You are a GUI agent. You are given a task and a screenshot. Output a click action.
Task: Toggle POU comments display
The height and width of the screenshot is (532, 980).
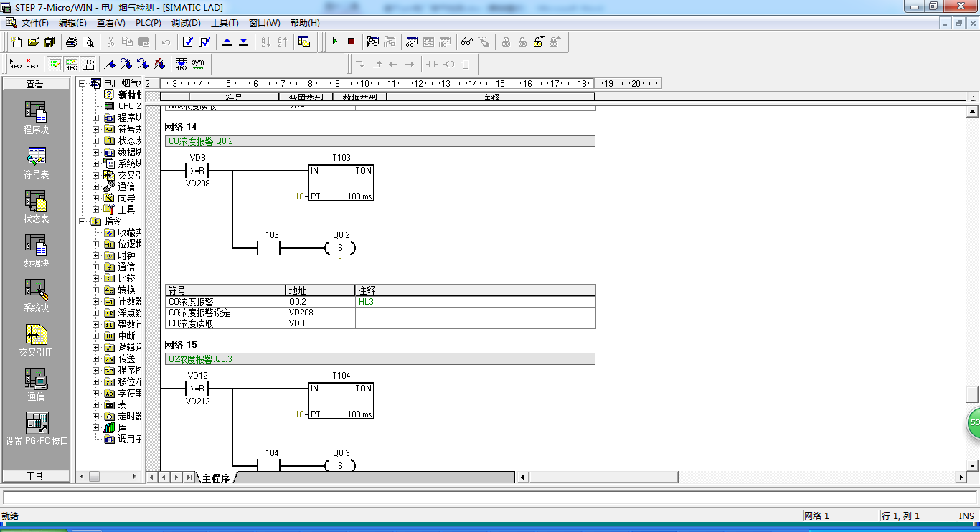(55, 64)
